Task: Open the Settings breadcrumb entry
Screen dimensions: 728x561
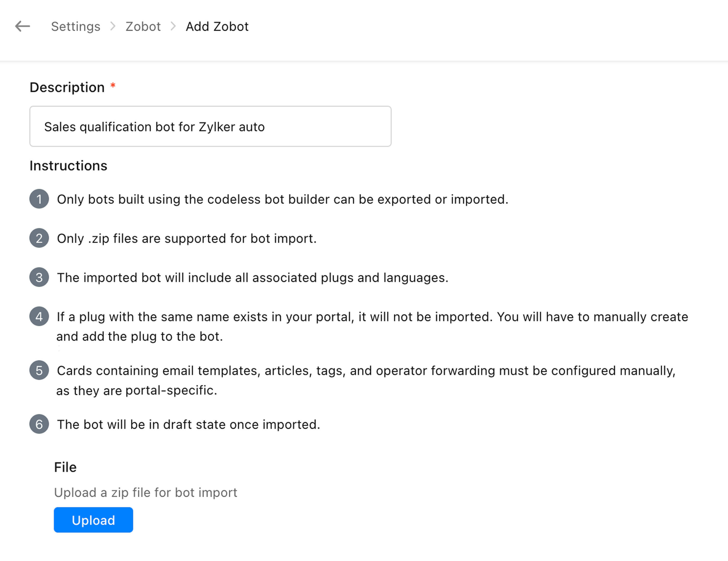Action: [x=76, y=26]
